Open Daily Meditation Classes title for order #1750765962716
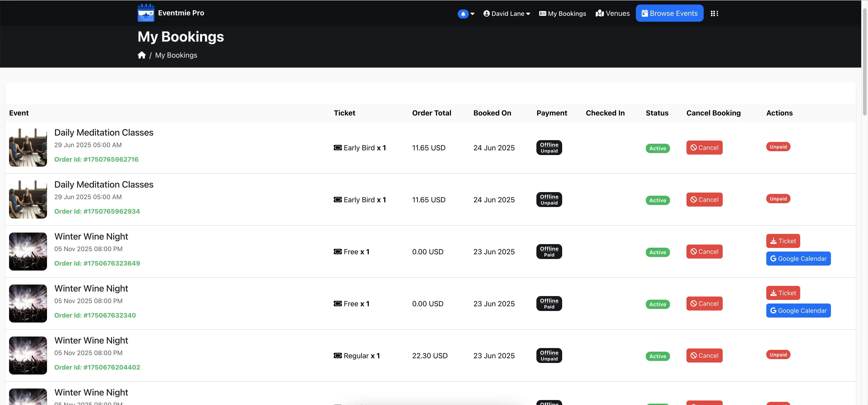868x405 pixels. (104, 133)
